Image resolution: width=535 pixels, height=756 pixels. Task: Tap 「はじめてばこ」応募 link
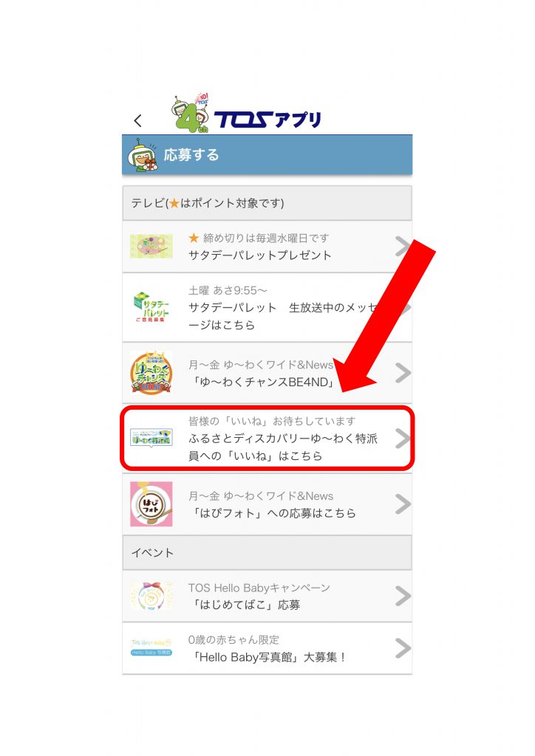click(x=246, y=605)
